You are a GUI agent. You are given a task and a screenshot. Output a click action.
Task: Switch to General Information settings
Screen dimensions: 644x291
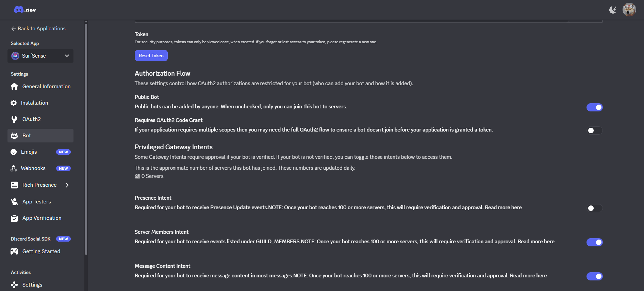[14, 86]
